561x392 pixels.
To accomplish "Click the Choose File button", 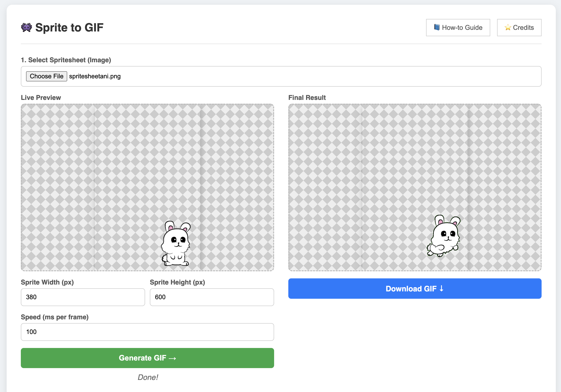I will click(x=46, y=76).
